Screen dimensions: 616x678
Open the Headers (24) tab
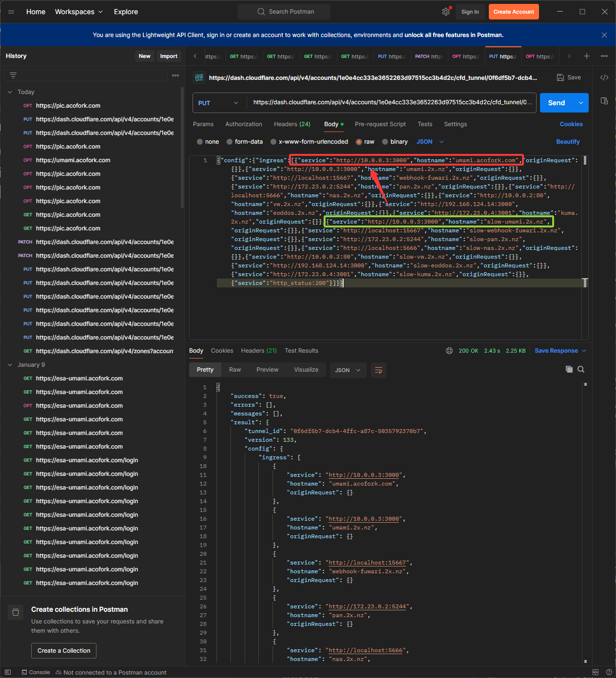point(292,124)
